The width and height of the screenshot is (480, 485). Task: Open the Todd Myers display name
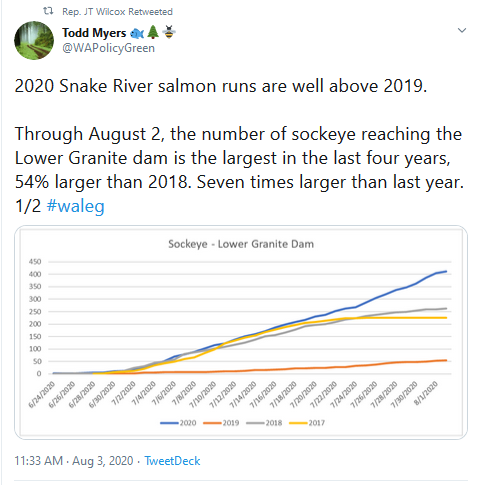coord(94,33)
